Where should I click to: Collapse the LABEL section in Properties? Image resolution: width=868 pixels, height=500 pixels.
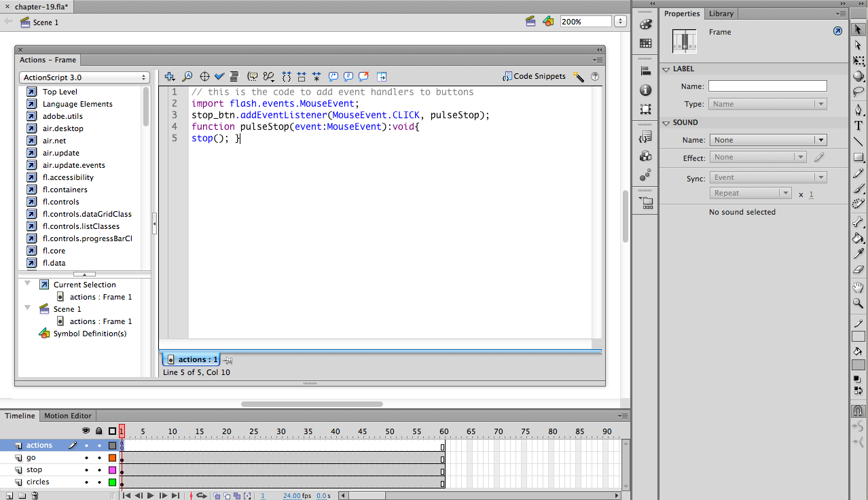tap(666, 69)
